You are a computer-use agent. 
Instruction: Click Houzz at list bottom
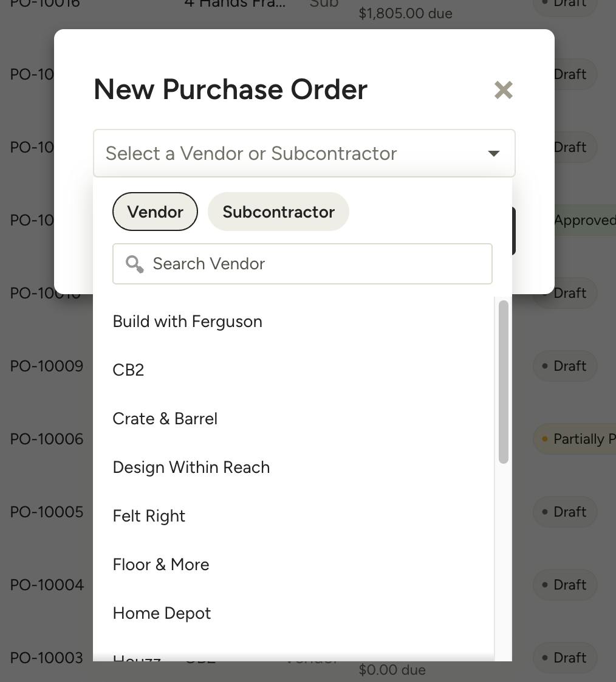tap(136, 660)
